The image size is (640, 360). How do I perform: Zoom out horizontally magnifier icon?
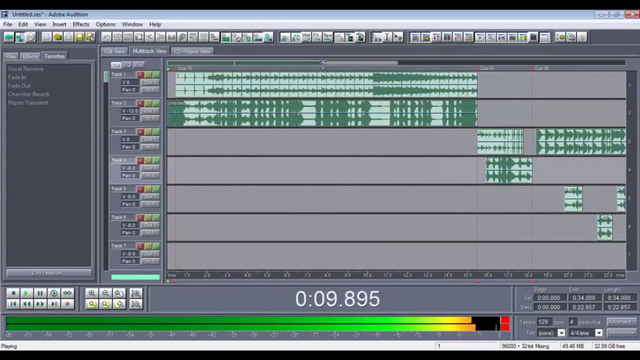click(x=105, y=293)
